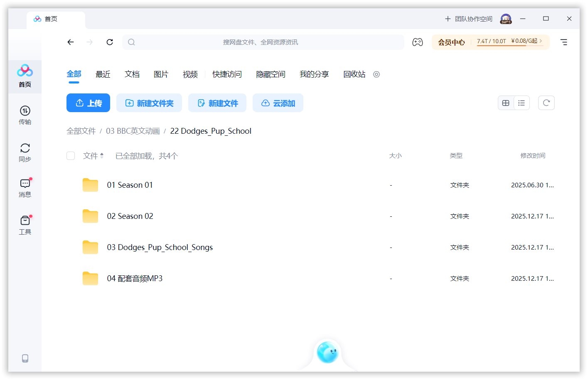The height and width of the screenshot is (380, 588).
Task: Click the 上传 upload button
Action: [88, 103]
